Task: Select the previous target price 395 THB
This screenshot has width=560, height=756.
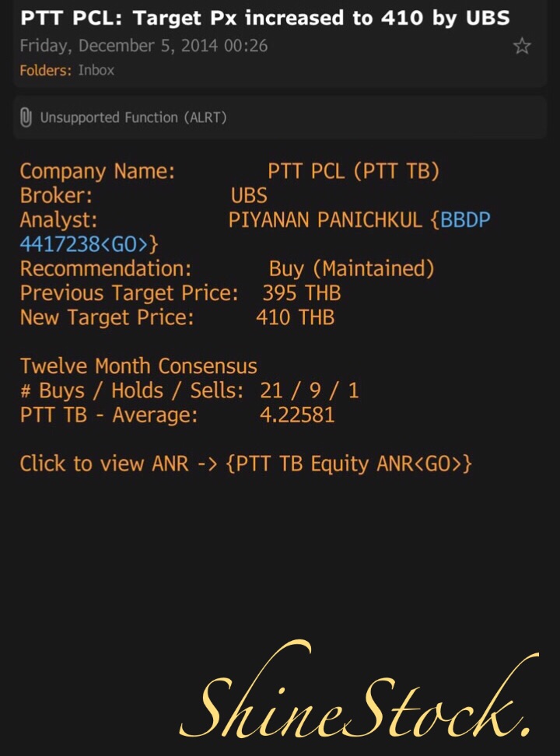Action: pyautogui.click(x=301, y=294)
